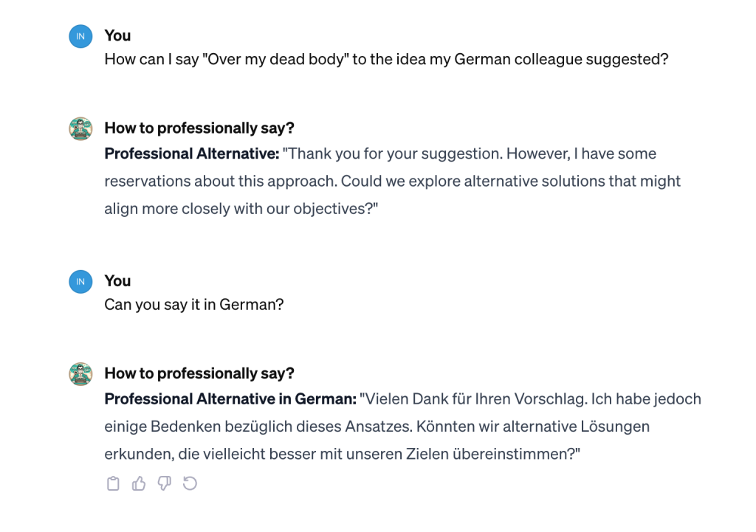Click the line ending 'Zielen übereinstimmen?'

click(343, 454)
